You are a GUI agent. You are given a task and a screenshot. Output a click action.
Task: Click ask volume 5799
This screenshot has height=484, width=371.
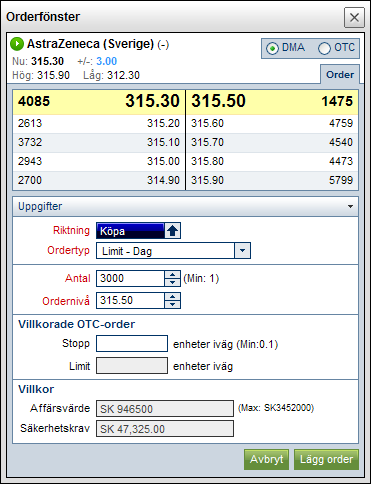click(x=341, y=180)
